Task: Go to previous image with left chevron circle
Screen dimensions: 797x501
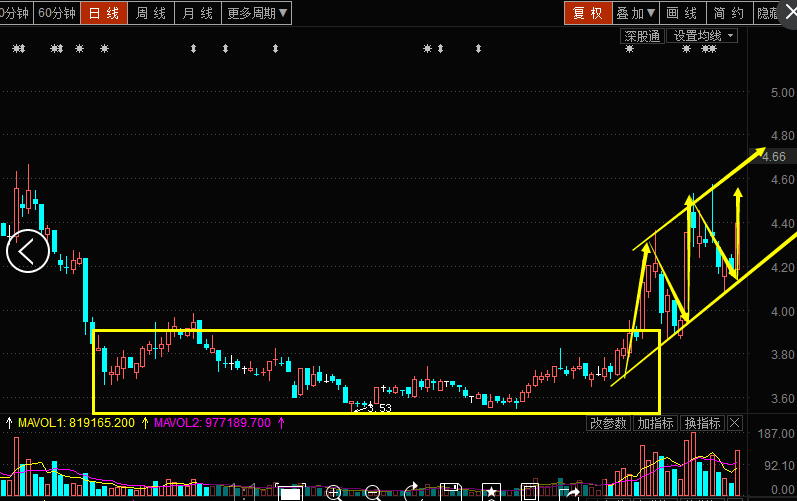Action: tap(27, 251)
